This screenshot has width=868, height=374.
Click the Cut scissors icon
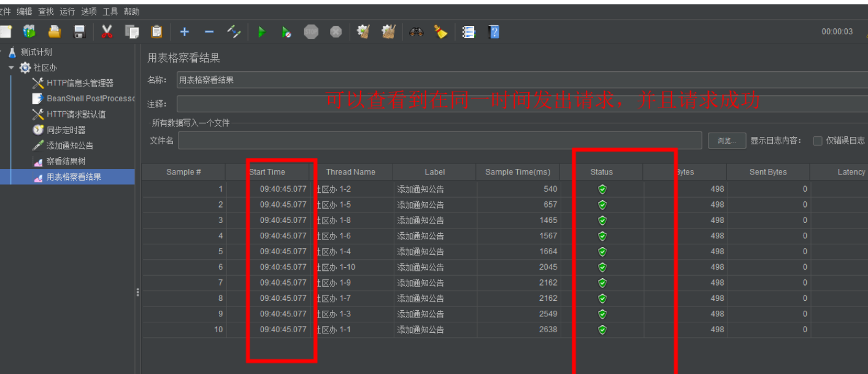(x=107, y=31)
